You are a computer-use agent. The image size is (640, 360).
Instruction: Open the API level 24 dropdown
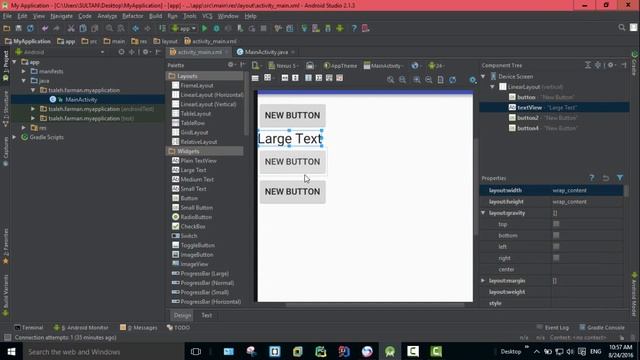pos(436,66)
